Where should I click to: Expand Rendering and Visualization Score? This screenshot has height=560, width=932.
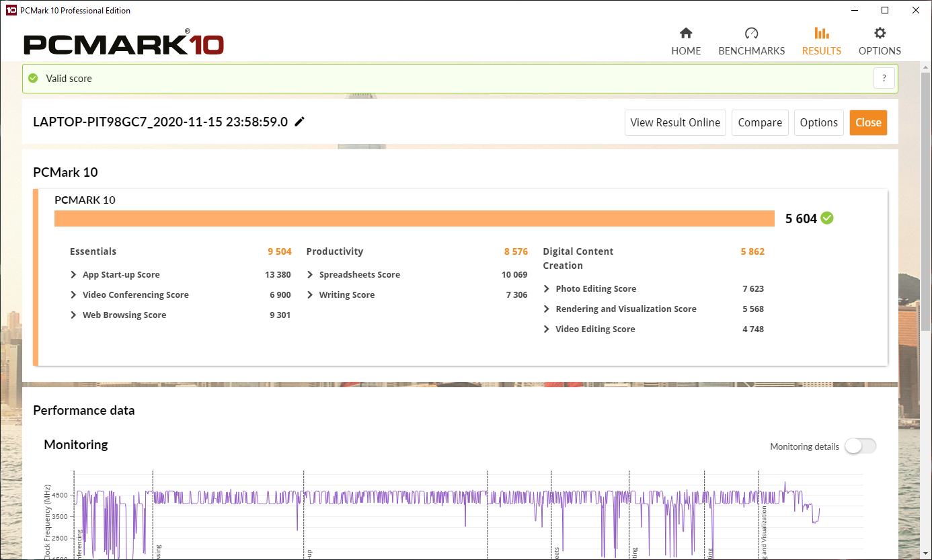[547, 309]
